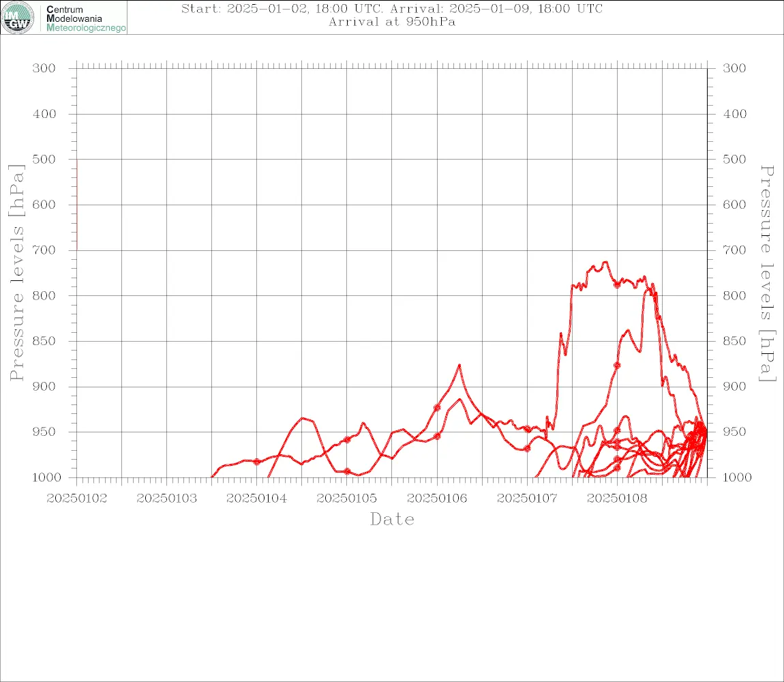The width and height of the screenshot is (784, 682).
Task: Click the IMGW logo in the header
Action: click(18, 18)
